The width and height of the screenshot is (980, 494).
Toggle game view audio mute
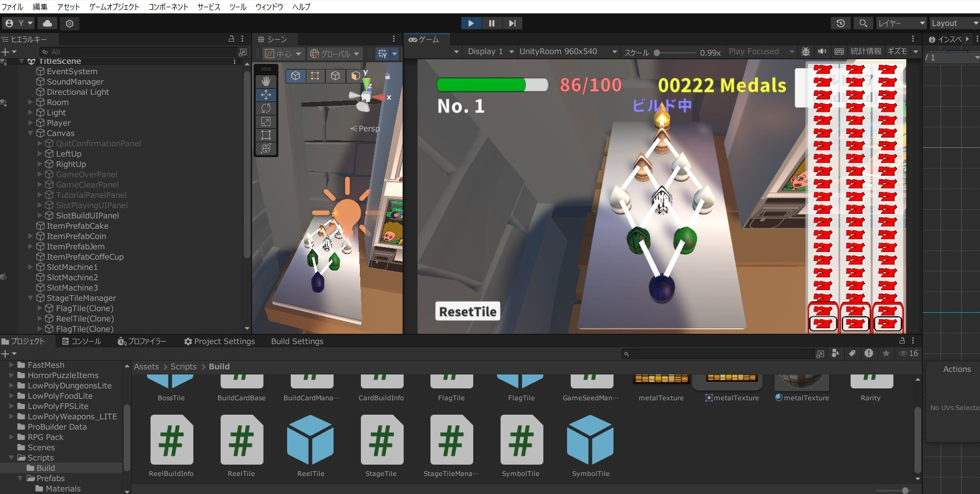tap(822, 52)
